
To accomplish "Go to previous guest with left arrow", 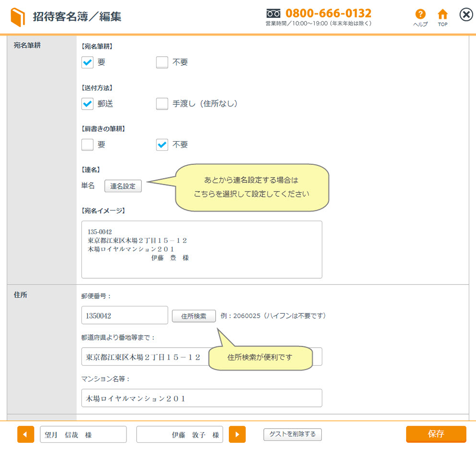I will pyautogui.click(x=26, y=434).
